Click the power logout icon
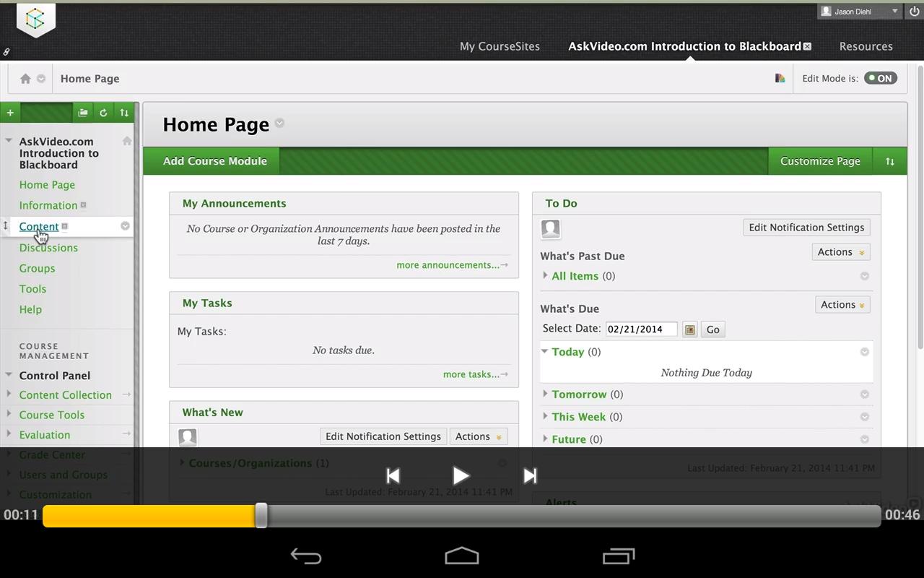924x578 pixels. point(914,12)
